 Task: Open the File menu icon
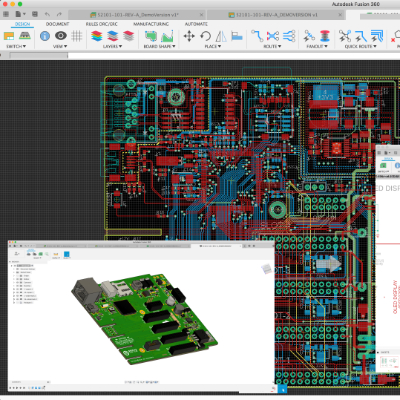tap(20, 14)
